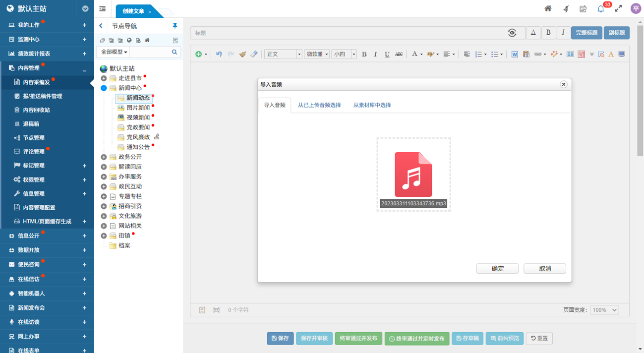The image size is (644, 353).
Task: Click the import Word document icon
Action: point(515,54)
